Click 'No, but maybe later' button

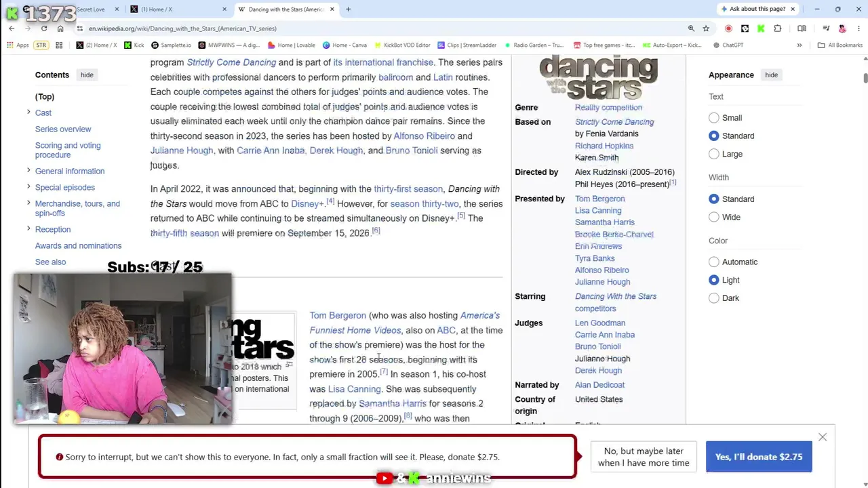pos(644,457)
